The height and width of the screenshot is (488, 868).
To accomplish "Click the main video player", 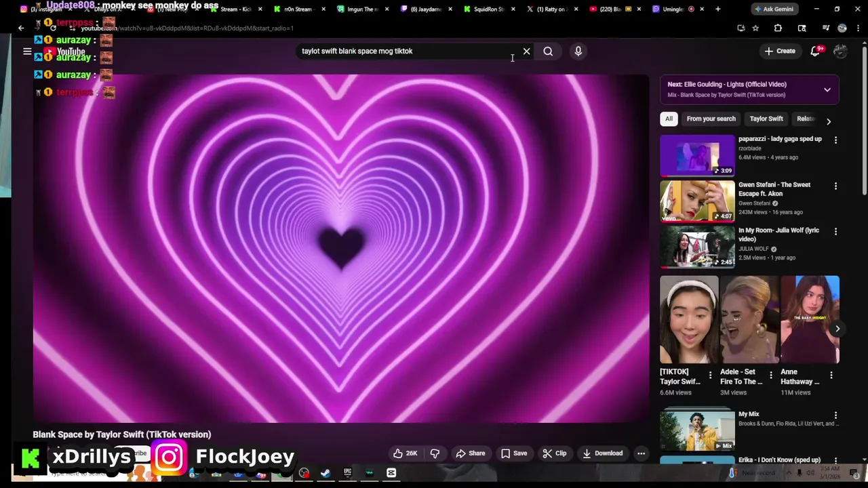I will 341,248.
